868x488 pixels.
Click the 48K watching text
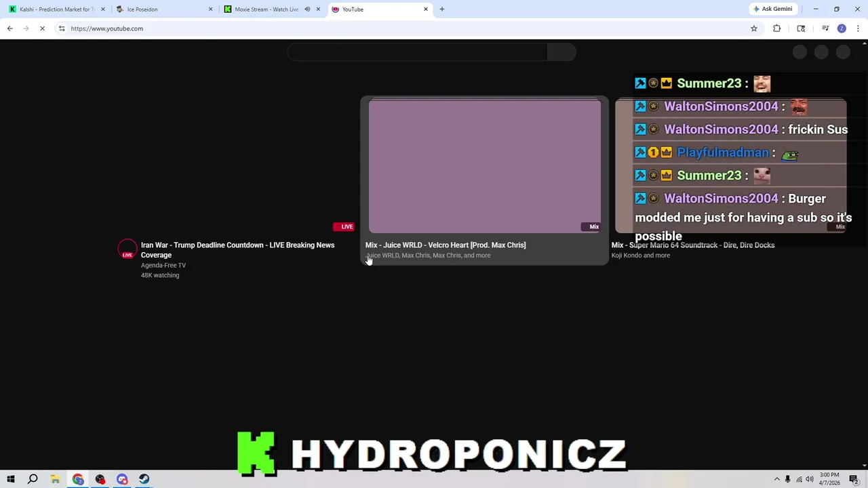(160, 275)
